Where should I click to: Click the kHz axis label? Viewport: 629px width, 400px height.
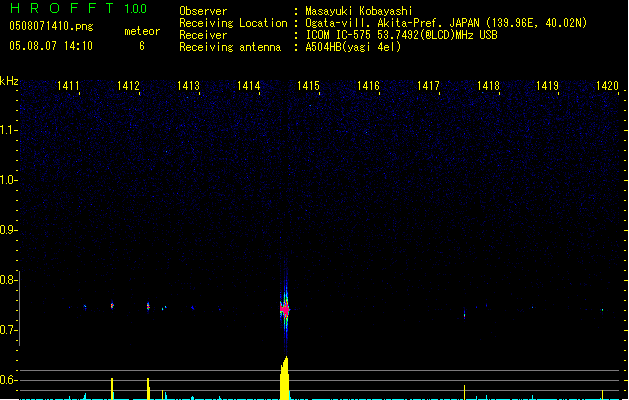coord(9,81)
